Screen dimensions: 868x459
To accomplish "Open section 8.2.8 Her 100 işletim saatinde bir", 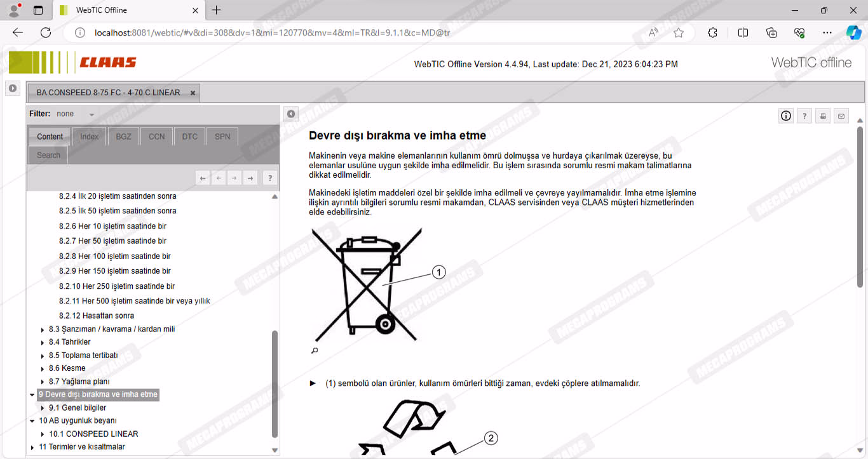I will (x=115, y=256).
